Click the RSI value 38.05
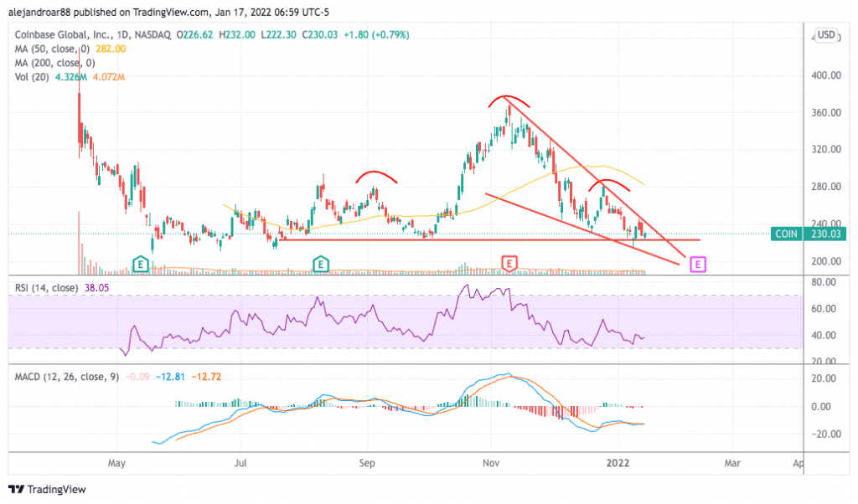 coord(97,287)
